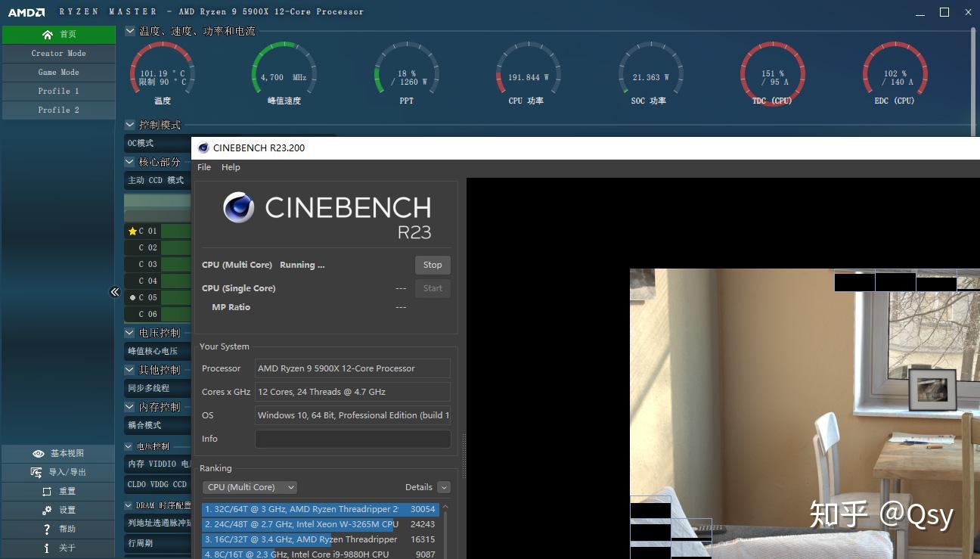Image resolution: width=980 pixels, height=559 pixels.
Task: Open the Help menu in Cinebench
Action: coord(231,167)
